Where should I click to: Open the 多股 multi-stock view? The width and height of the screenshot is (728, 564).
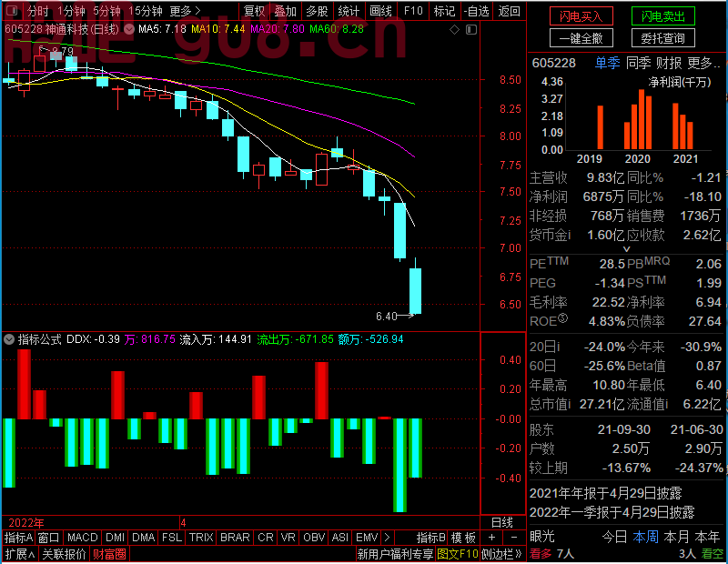point(317,11)
